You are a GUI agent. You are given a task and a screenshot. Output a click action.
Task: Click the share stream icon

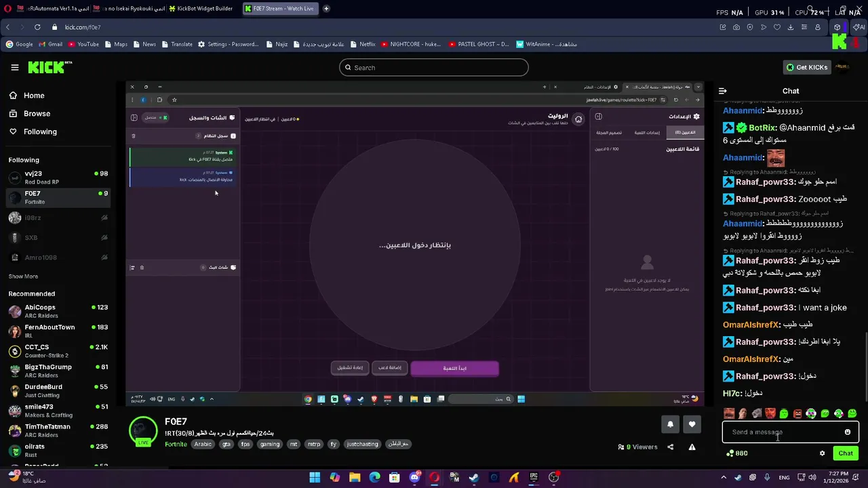[x=671, y=447]
